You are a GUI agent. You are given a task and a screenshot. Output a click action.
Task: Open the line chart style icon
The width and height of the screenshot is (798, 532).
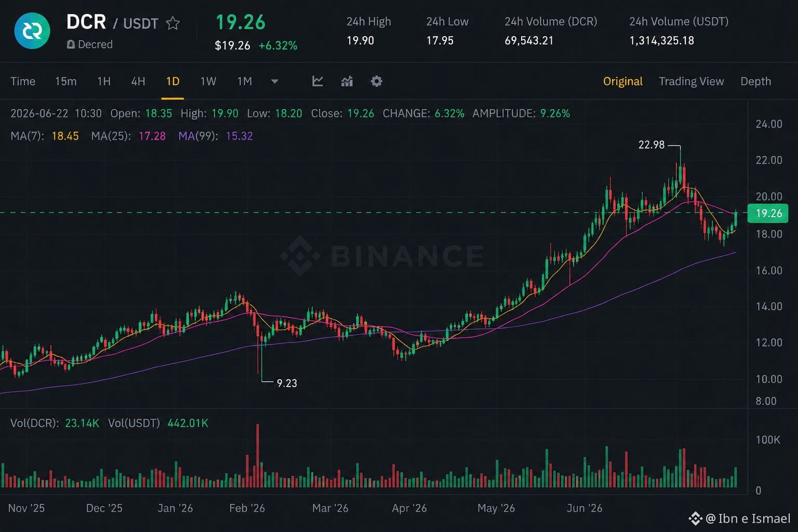click(317, 81)
